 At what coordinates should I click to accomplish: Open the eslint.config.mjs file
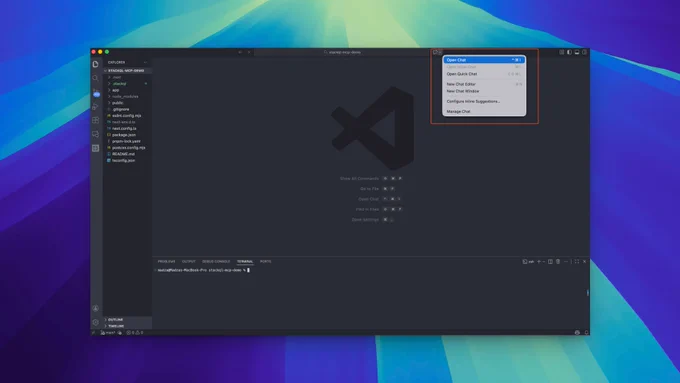(127, 116)
